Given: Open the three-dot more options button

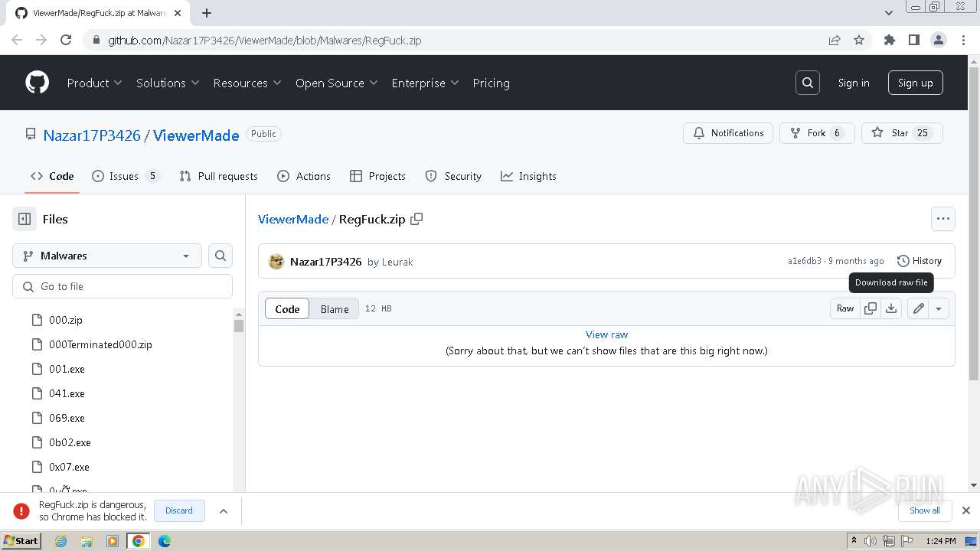Looking at the screenshot, I should pyautogui.click(x=943, y=219).
